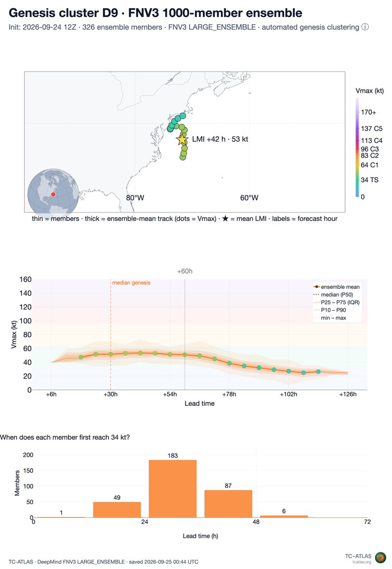Image resolution: width=392 pixels, height=569 pixels.
Task: Click the '+54h' lead time tick
Action: pyautogui.click(x=170, y=395)
